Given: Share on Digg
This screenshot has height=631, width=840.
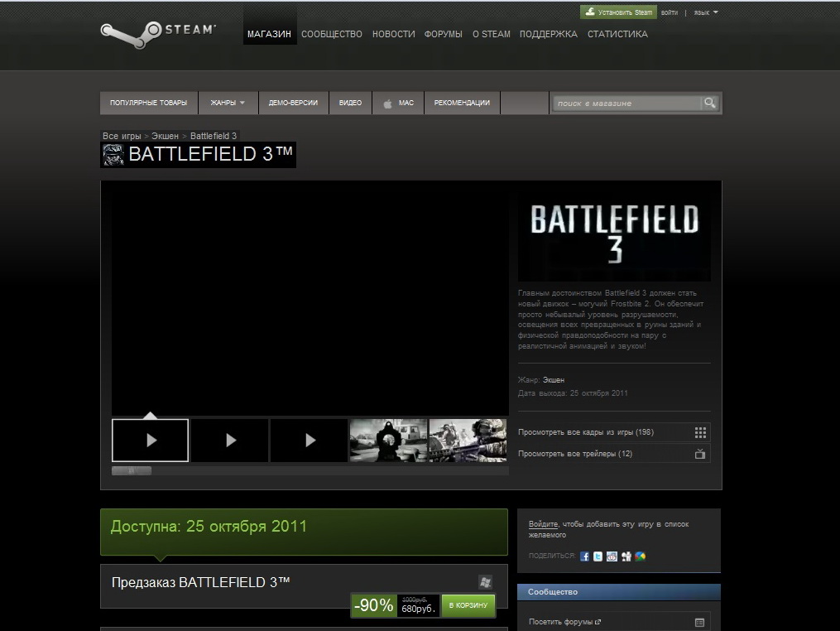Looking at the screenshot, I should click(626, 556).
